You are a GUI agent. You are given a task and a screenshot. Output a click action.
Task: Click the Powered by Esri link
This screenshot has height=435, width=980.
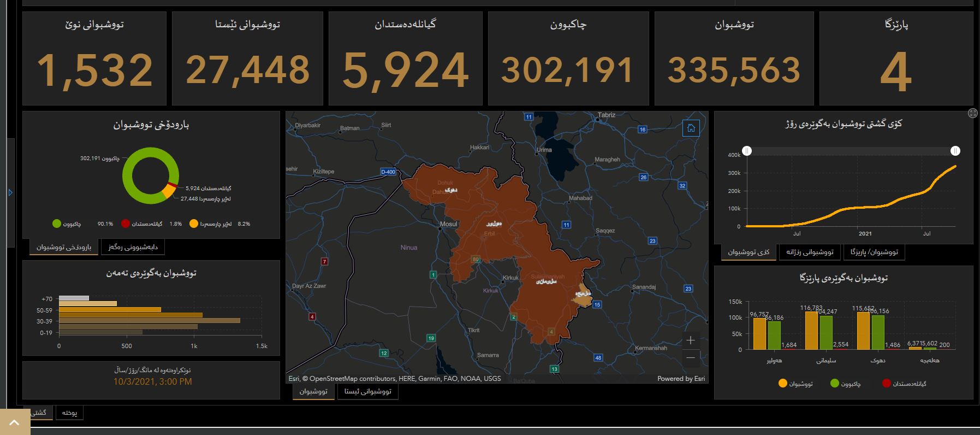click(x=681, y=378)
